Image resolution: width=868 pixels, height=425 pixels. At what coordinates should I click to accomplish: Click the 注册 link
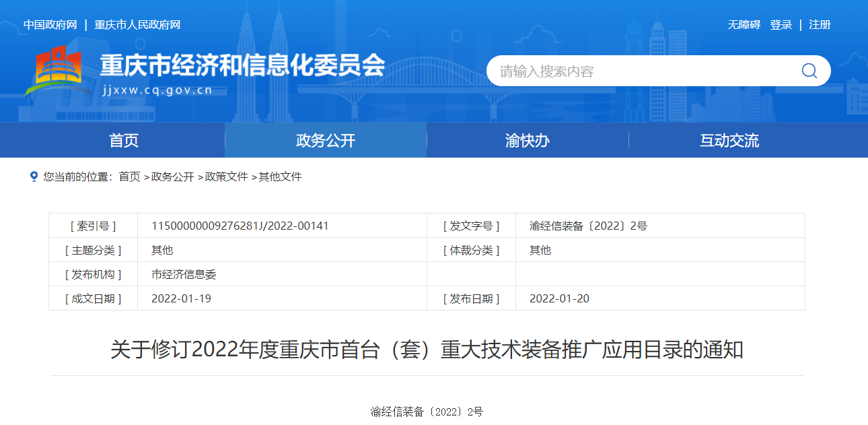820,25
